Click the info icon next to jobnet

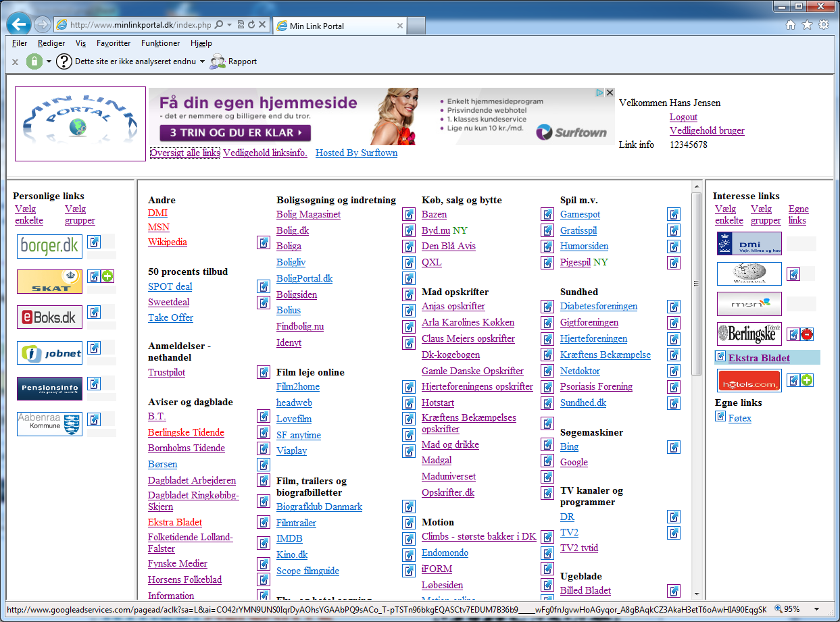click(x=94, y=348)
